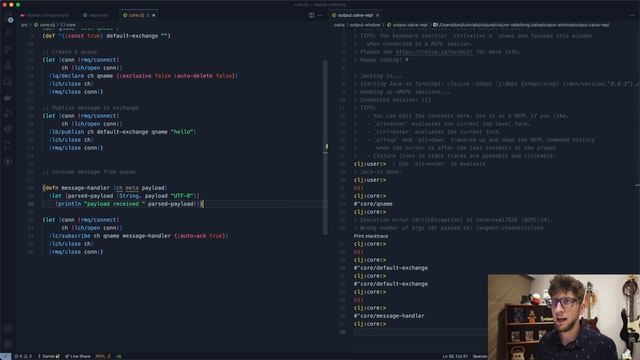Click the left editor vertical scrollbar
640x360 pixels.
coord(325,147)
